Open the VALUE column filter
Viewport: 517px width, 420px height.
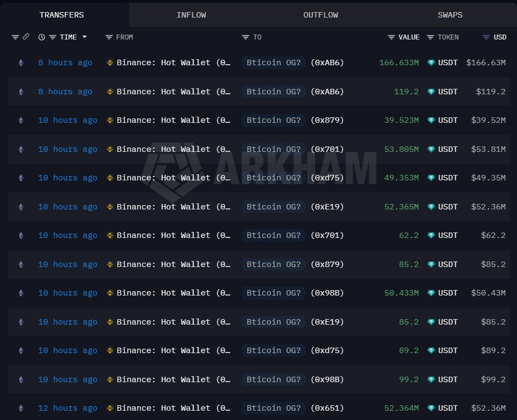pyautogui.click(x=391, y=37)
